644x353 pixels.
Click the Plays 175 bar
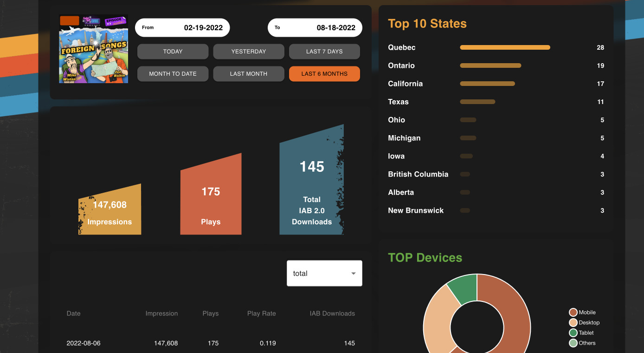[x=211, y=194]
